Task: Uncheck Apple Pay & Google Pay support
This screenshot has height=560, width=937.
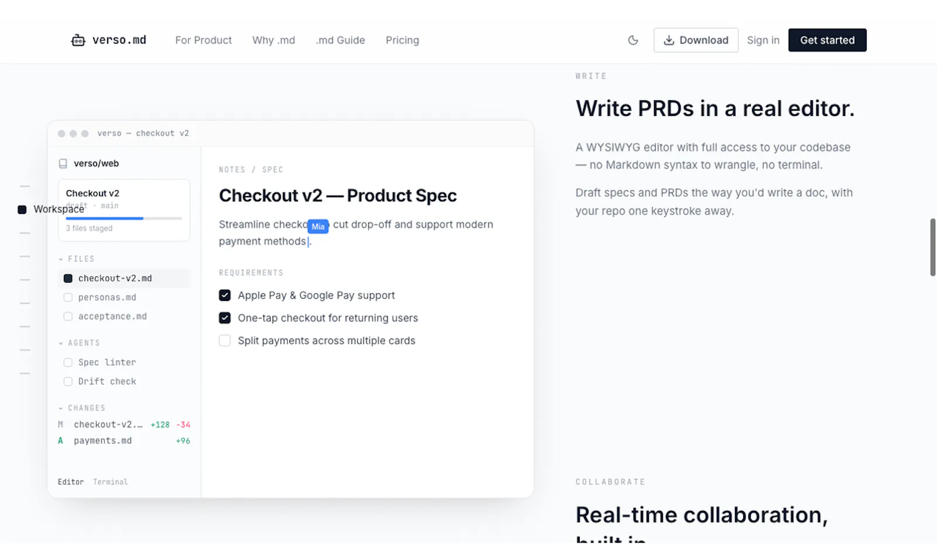Action: tap(225, 296)
